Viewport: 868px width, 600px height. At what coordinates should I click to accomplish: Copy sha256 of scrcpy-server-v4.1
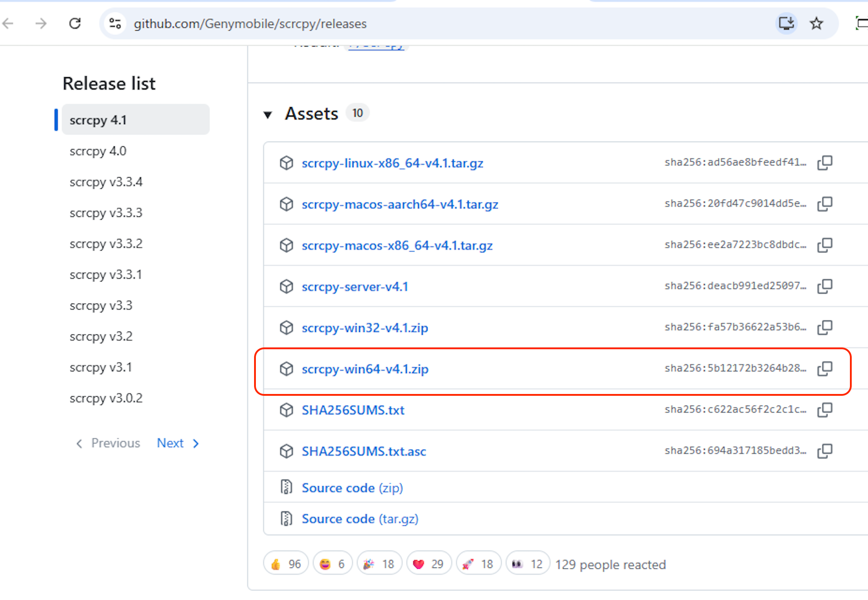(825, 286)
